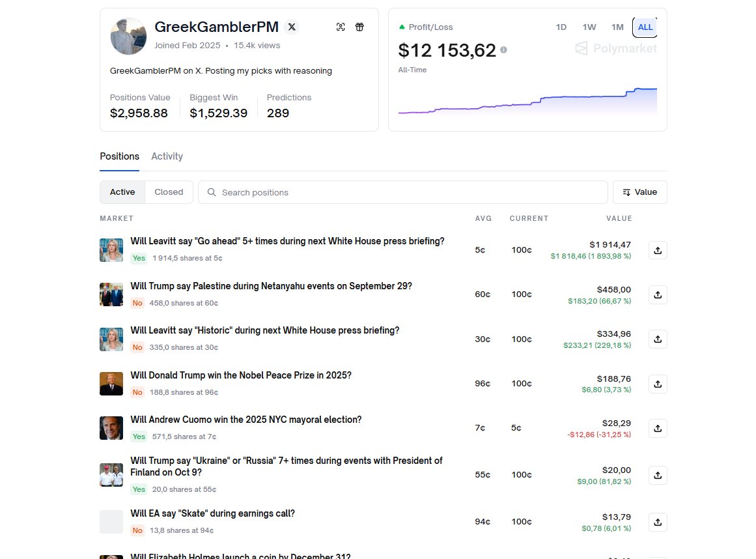
Task: Click "571,5 shares at 7¢" text
Action: (184, 437)
